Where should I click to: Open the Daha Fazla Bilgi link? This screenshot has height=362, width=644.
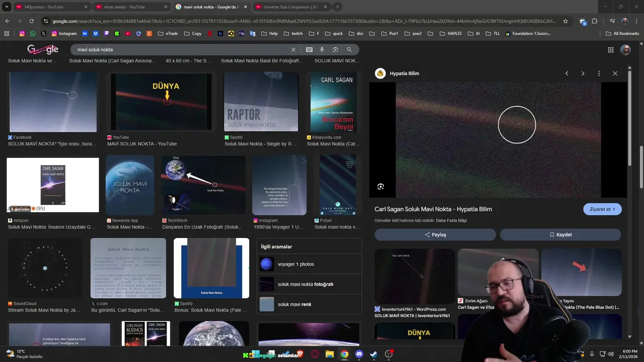tap(451, 221)
